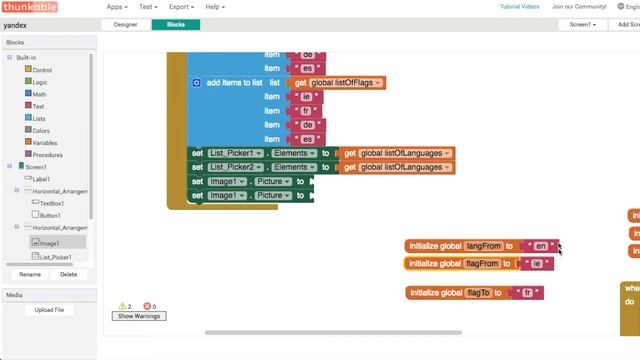Collapse the Screen1 tree node
Screen dimensions: 640x360
click(x=9, y=166)
